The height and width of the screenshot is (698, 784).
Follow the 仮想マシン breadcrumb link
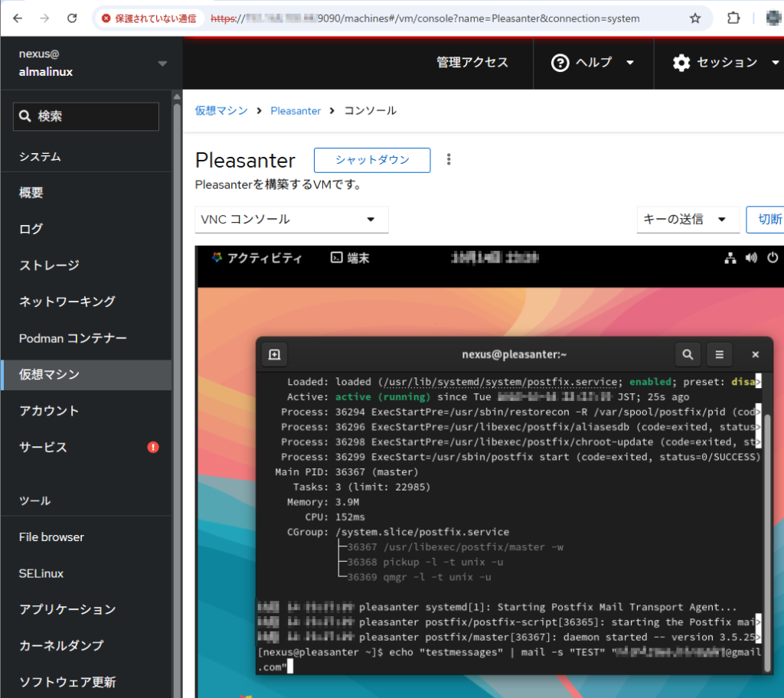tap(221, 110)
